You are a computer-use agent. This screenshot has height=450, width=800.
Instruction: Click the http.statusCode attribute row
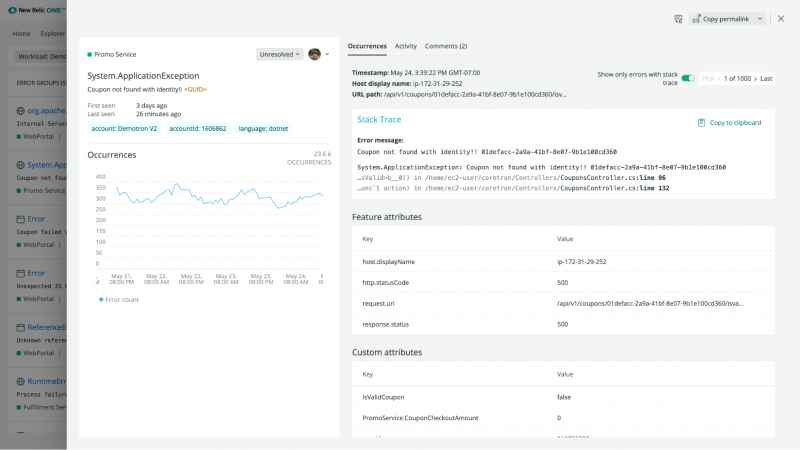tap(563, 282)
